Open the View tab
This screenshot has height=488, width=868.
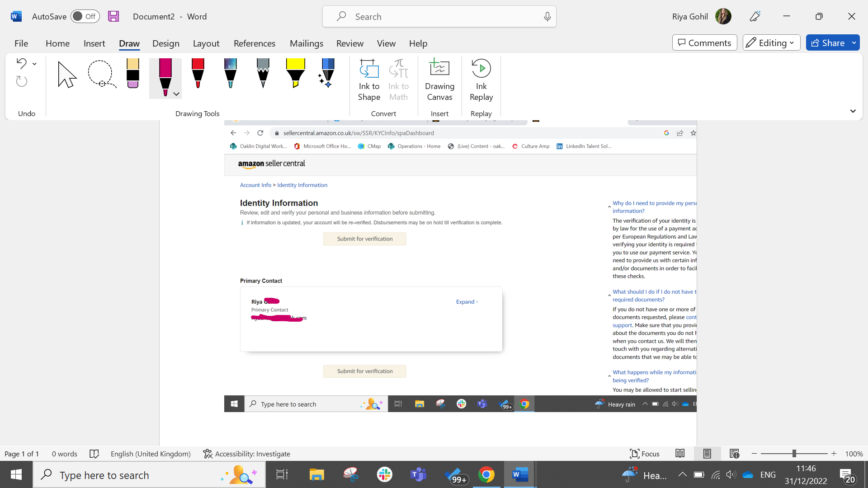click(386, 43)
